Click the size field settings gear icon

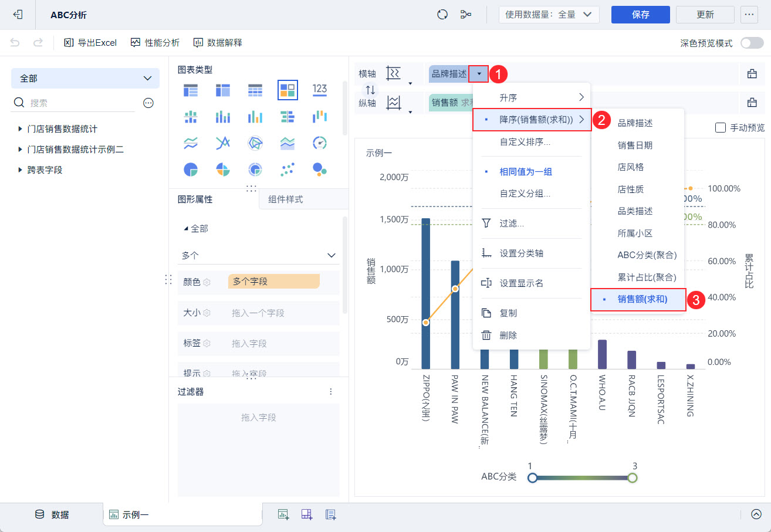[207, 313]
